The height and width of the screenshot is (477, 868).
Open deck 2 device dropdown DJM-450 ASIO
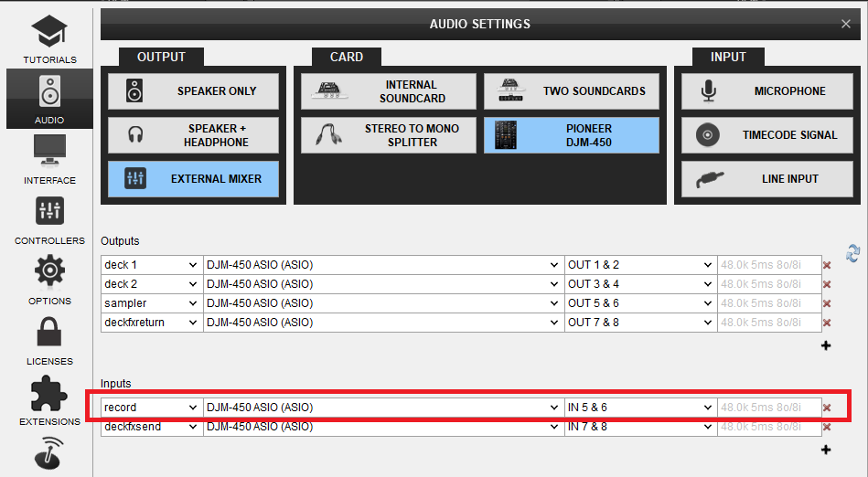pyautogui.click(x=383, y=284)
